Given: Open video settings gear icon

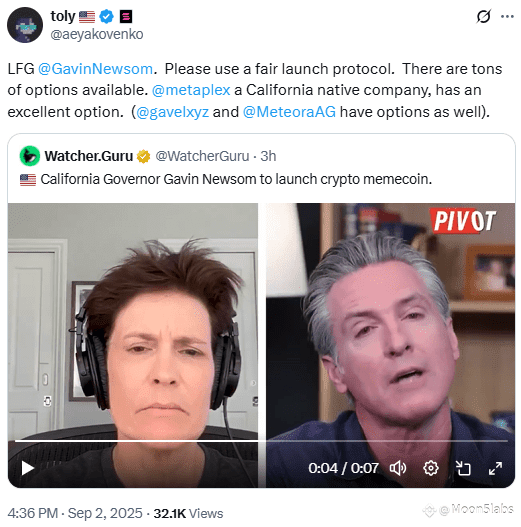Looking at the screenshot, I should click(431, 468).
